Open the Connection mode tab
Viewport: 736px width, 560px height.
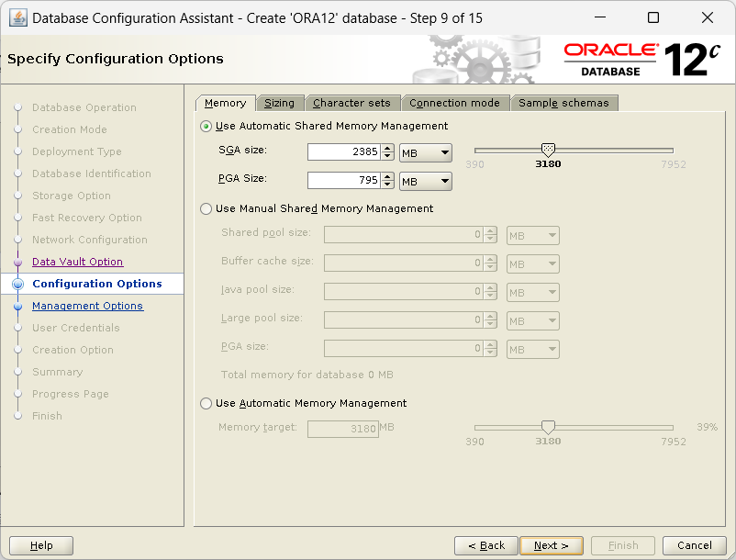pos(454,103)
